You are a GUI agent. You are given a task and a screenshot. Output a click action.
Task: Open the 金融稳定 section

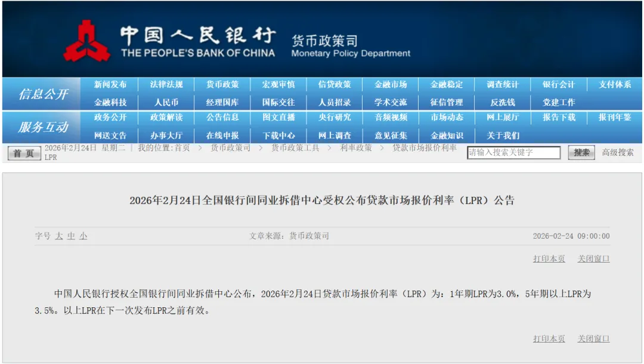click(447, 84)
